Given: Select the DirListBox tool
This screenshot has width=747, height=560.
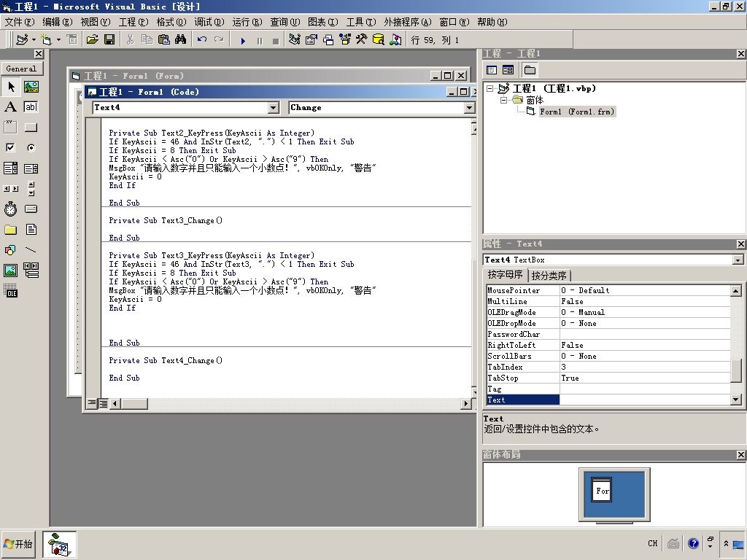Looking at the screenshot, I should pos(10,230).
